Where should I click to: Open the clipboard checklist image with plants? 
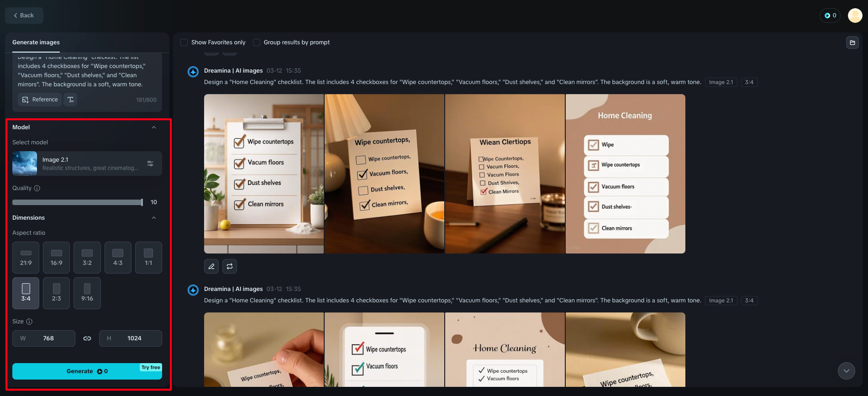(x=264, y=174)
